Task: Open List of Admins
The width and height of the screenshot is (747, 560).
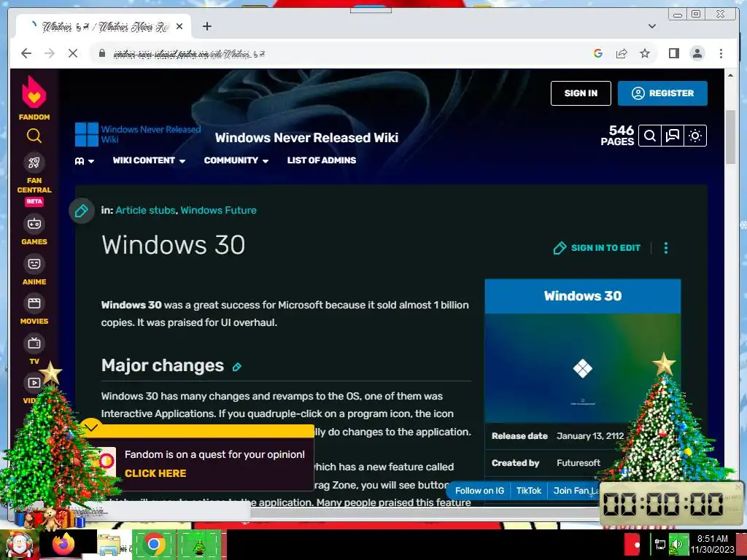Action: (322, 160)
